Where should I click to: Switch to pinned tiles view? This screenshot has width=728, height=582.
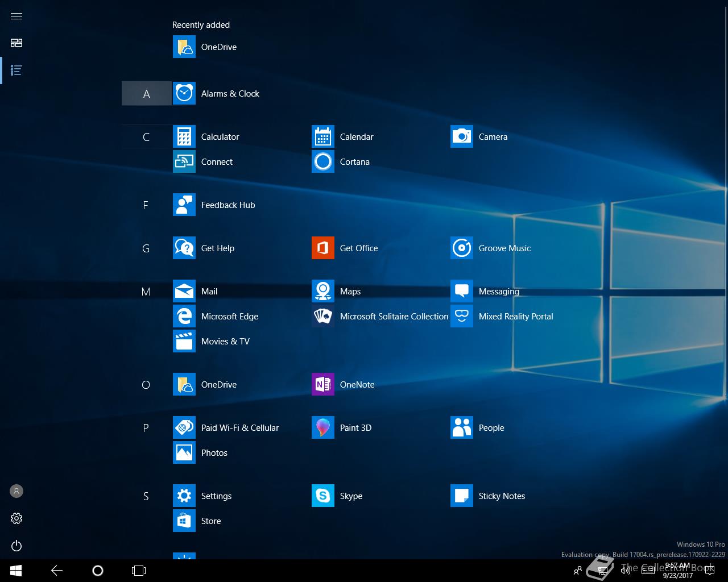click(x=16, y=43)
